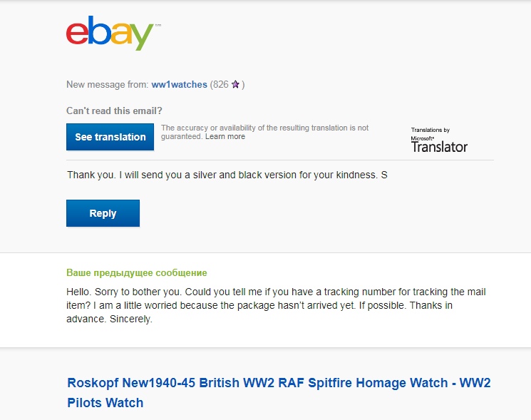Open the ww1watches seller profile link
Screen dimensions: 531x420
pyautogui.click(x=179, y=84)
